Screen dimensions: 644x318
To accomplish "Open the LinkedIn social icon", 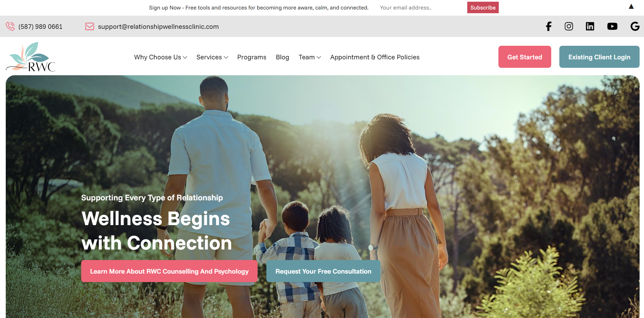I will 590,26.
